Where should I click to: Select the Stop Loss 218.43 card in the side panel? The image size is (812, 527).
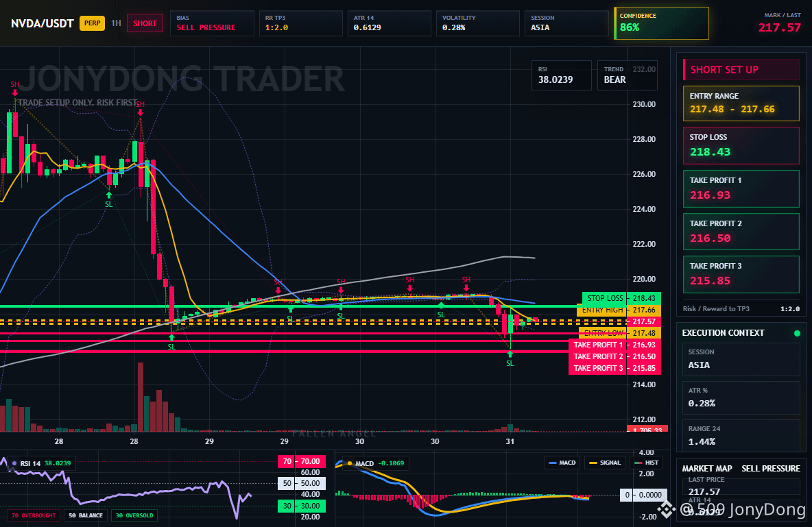pos(741,145)
